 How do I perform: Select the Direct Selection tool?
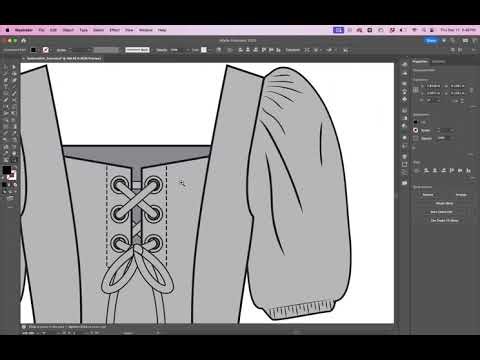pos(14,67)
